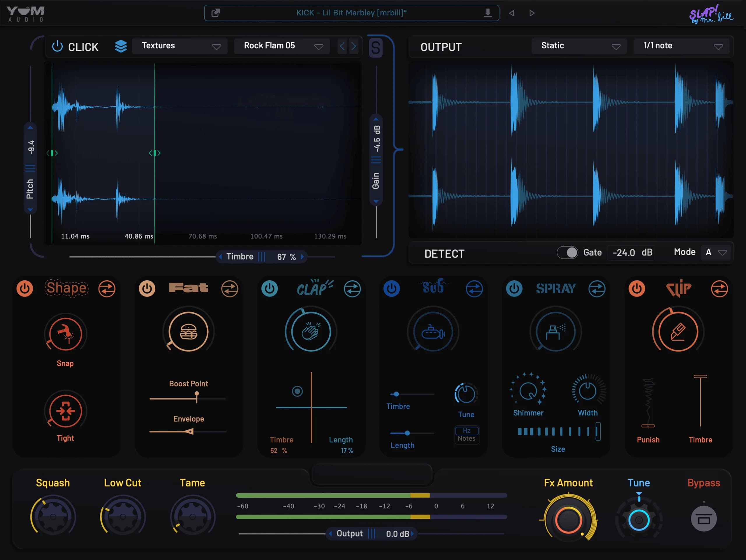The image size is (746, 560).
Task: Disable the Clip module power button
Action: [636, 289]
